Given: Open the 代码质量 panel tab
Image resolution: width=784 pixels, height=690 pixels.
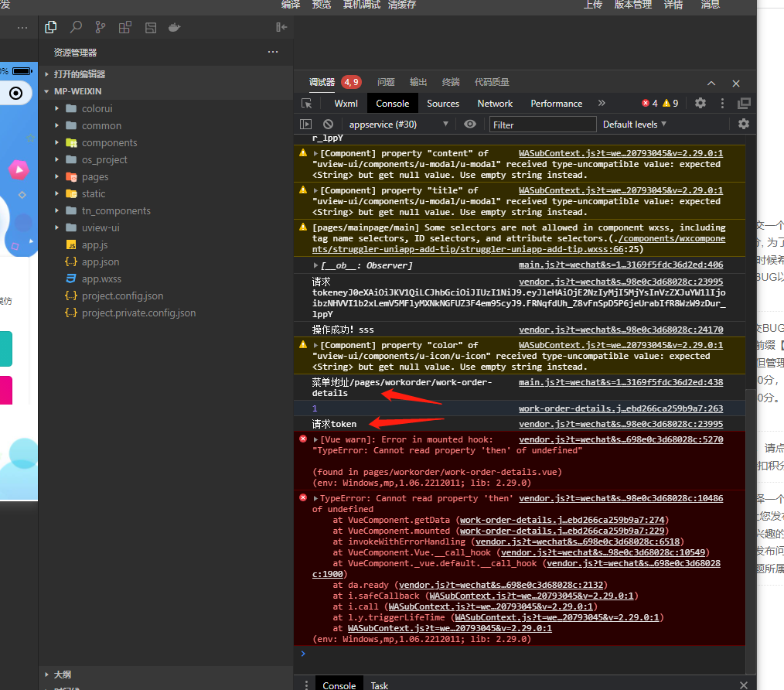Looking at the screenshot, I should click(x=492, y=82).
